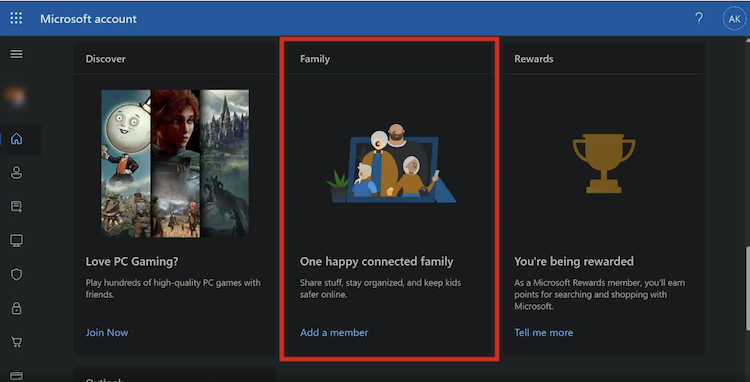The image size is (750, 382).
Task: Open Privacy lock icon in sidebar
Action: pyautogui.click(x=16, y=308)
